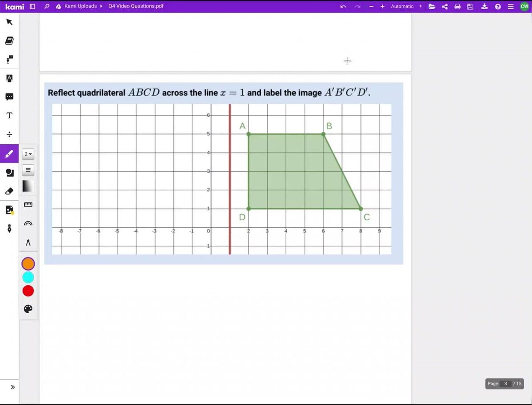Click the page number field

click(x=505, y=383)
